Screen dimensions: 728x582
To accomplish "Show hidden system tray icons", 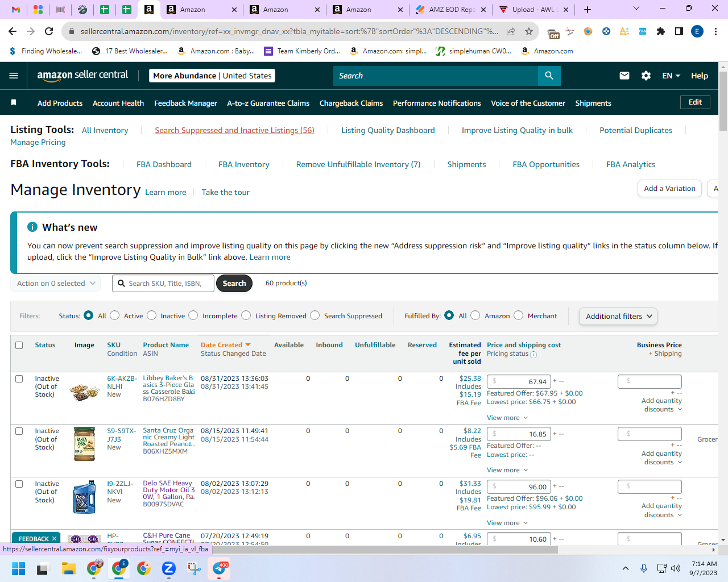I will [626, 568].
